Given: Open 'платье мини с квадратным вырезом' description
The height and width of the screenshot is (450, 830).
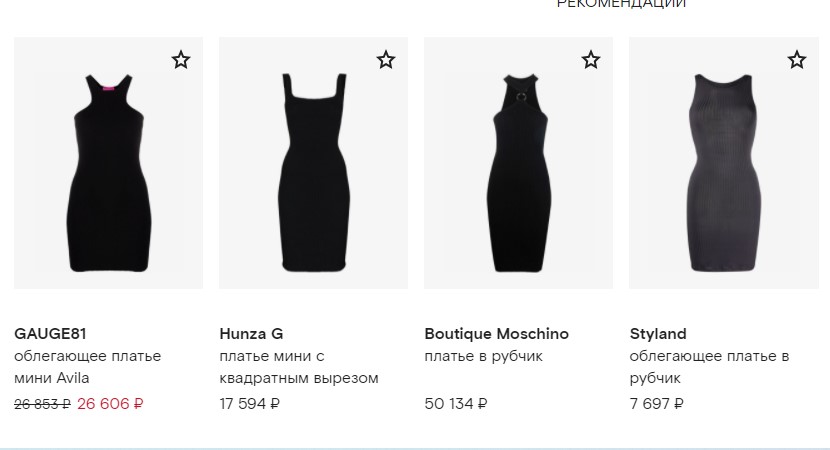Looking at the screenshot, I should tap(299, 367).
